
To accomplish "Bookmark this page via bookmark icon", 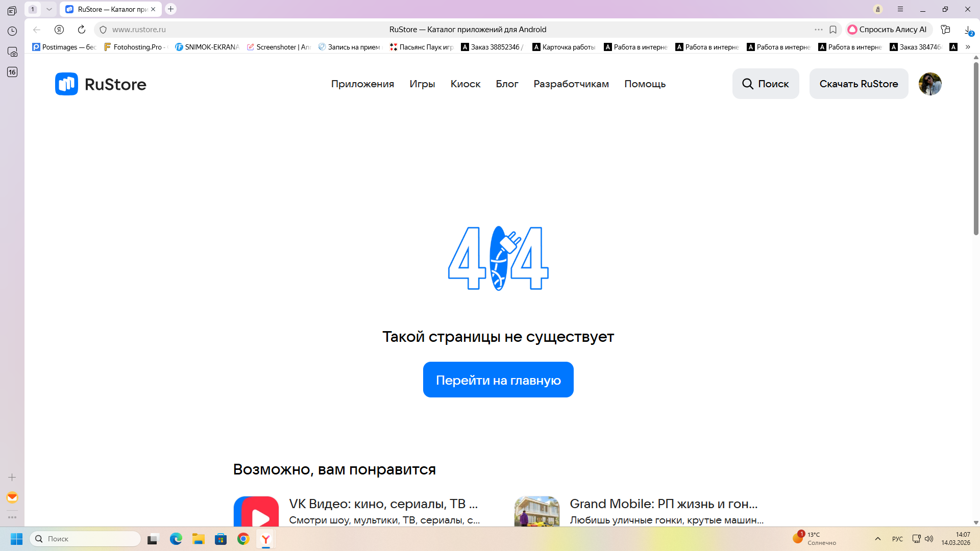I will click(x=833, y=30).
